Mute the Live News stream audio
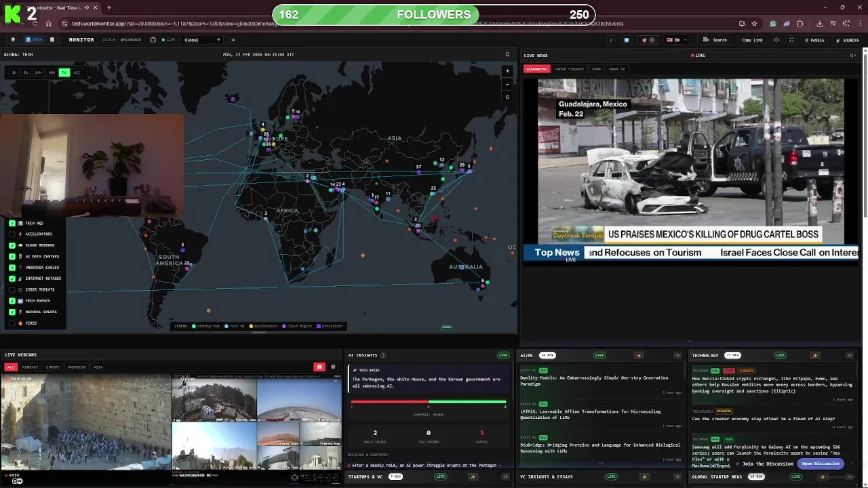This screenshot has width=868, height=488. click(853, 56)
